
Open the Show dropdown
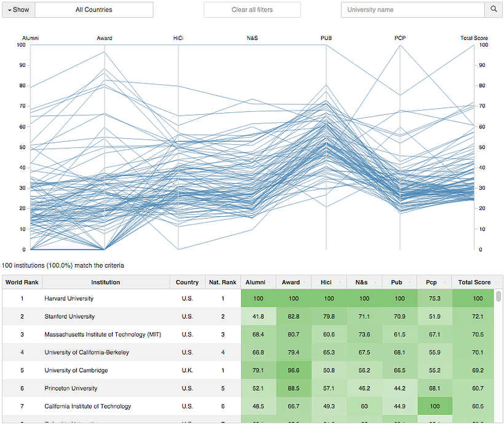click(18, 10)
